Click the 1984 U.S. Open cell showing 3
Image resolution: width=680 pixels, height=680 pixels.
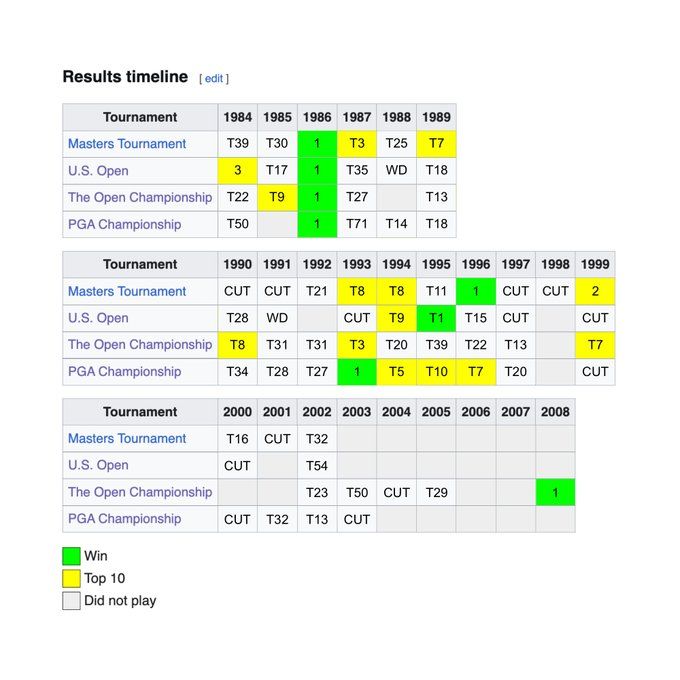(238, 171)
